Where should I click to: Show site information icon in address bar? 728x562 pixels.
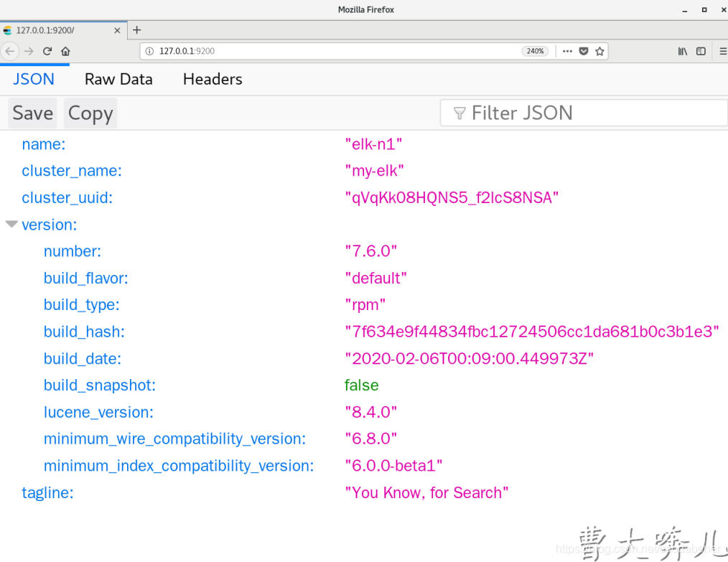pos(149,51)
